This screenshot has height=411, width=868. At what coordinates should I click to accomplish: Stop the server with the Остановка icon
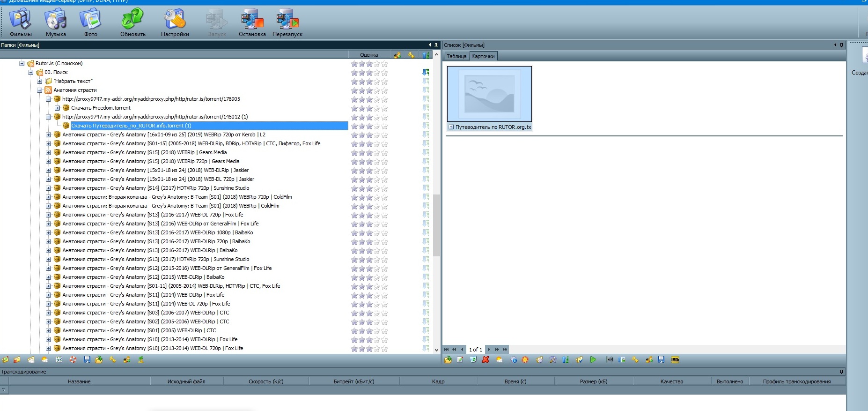[x=252, y=22]
